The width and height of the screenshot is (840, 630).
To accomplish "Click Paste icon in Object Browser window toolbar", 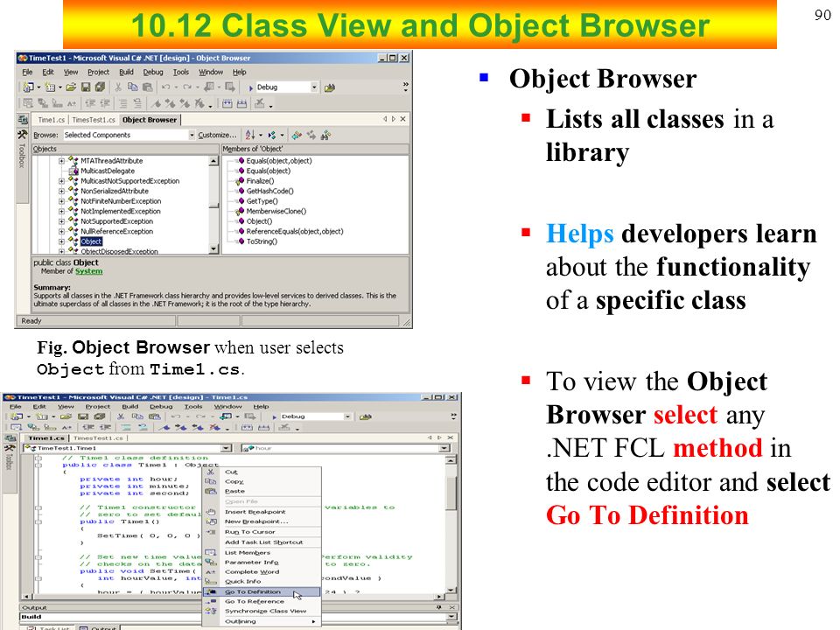I will pos(147,87).
